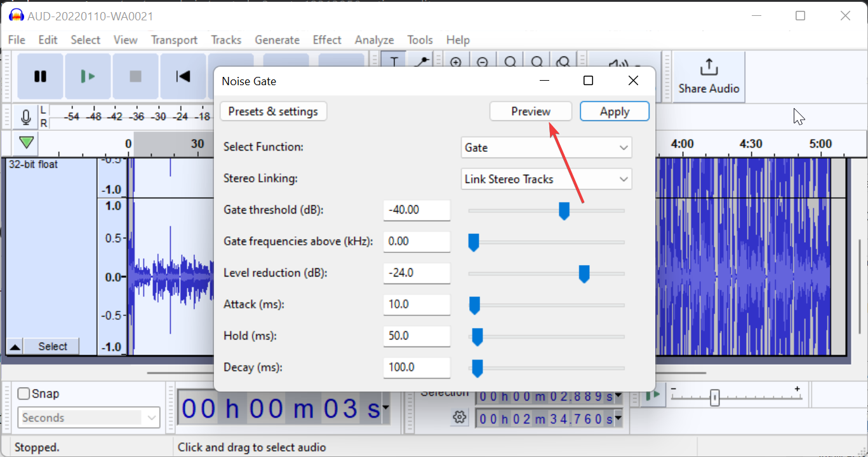Enable the Snap checkbox
This screenshot has width=868, height=457.
23,394
